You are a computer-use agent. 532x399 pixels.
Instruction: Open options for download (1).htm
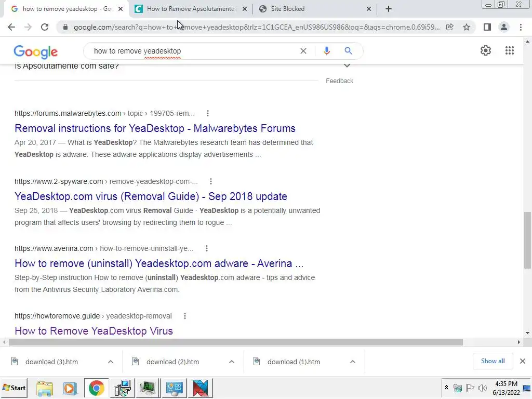(353, 362)
